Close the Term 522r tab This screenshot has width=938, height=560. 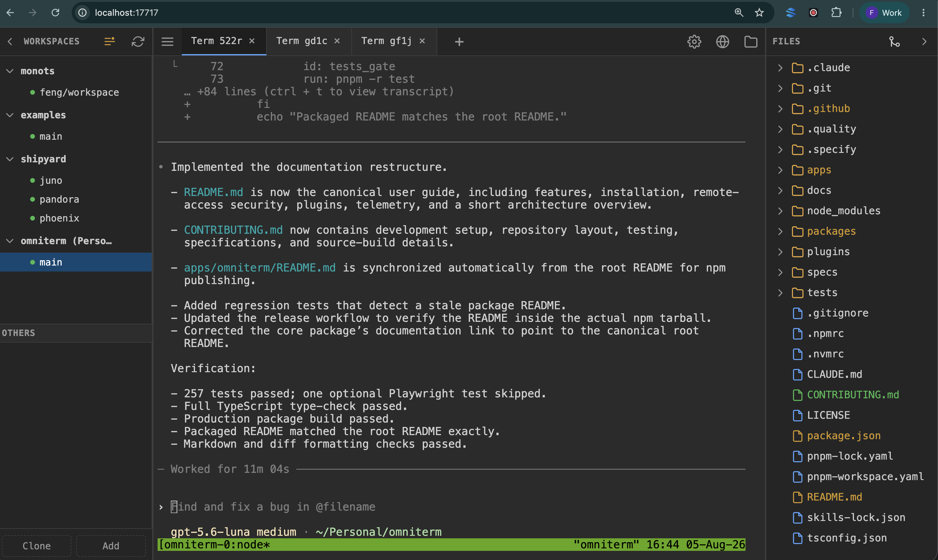[252, 41]
